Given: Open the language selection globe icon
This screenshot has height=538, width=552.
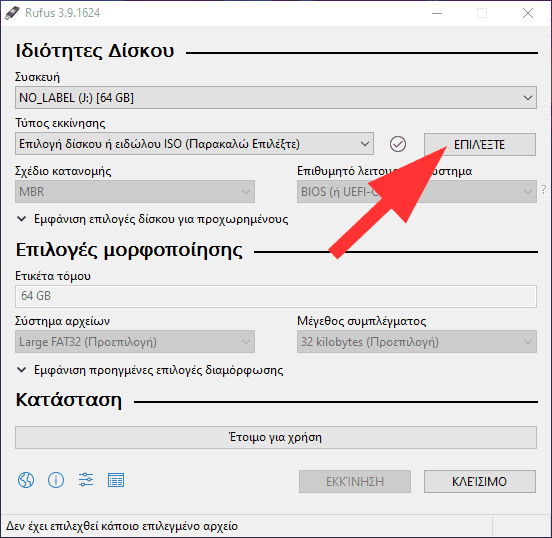Looking at the screenshot, I should pyautogui.click(x=26, y=480).
